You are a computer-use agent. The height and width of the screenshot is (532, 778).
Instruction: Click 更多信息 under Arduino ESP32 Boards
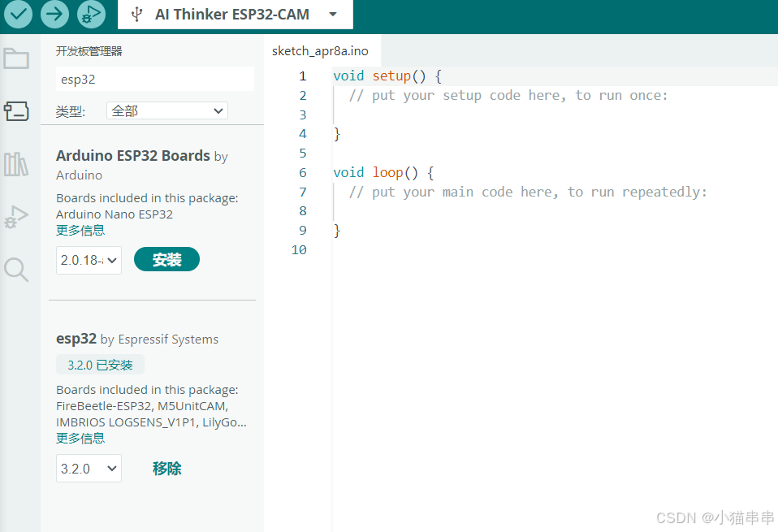click(x=80, y=231)
